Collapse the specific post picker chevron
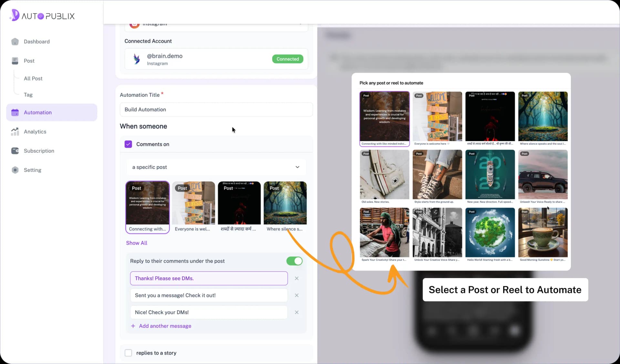Viewport: 620px width, 364px height. [x=297, y=167]
